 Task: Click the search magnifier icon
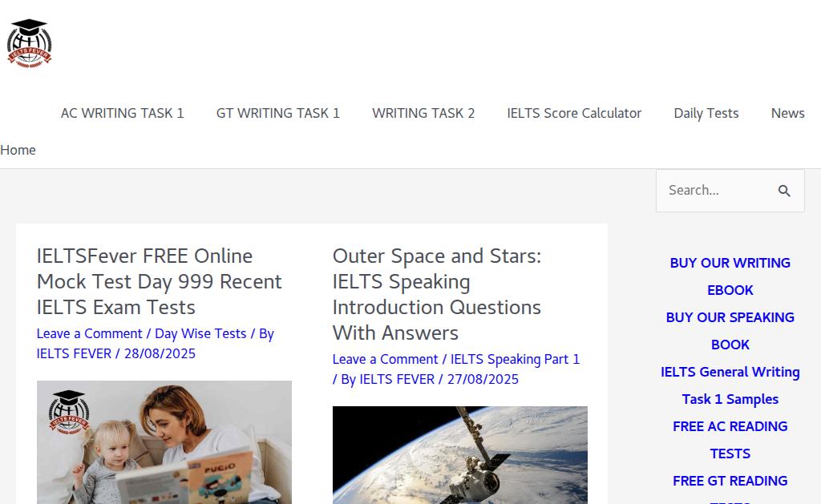(784, 191)
